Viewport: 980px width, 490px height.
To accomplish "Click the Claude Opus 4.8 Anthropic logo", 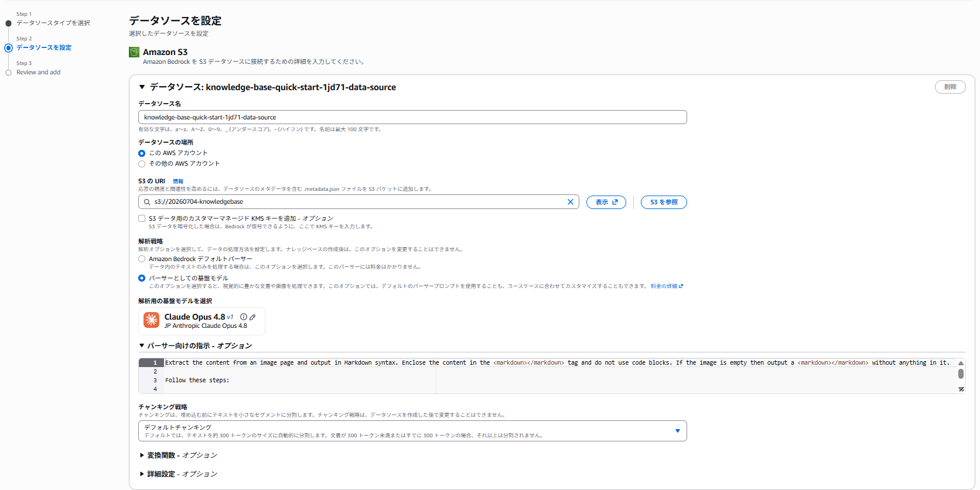I will 152,320.
